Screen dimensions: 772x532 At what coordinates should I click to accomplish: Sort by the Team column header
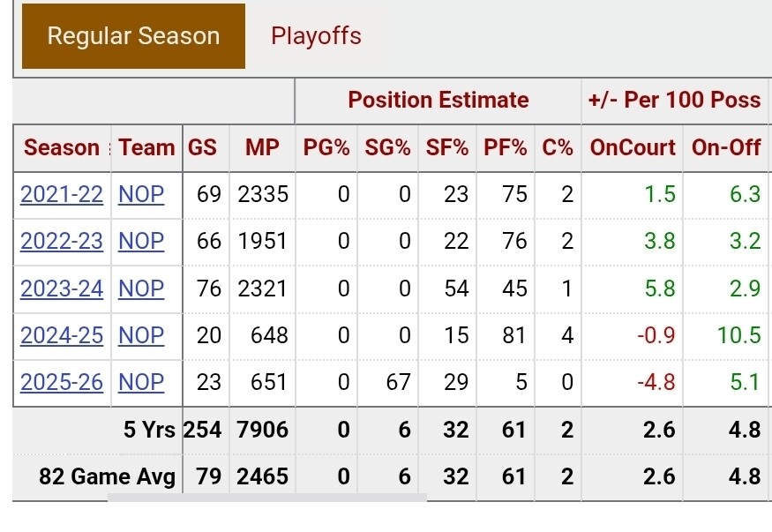point(146,147)
